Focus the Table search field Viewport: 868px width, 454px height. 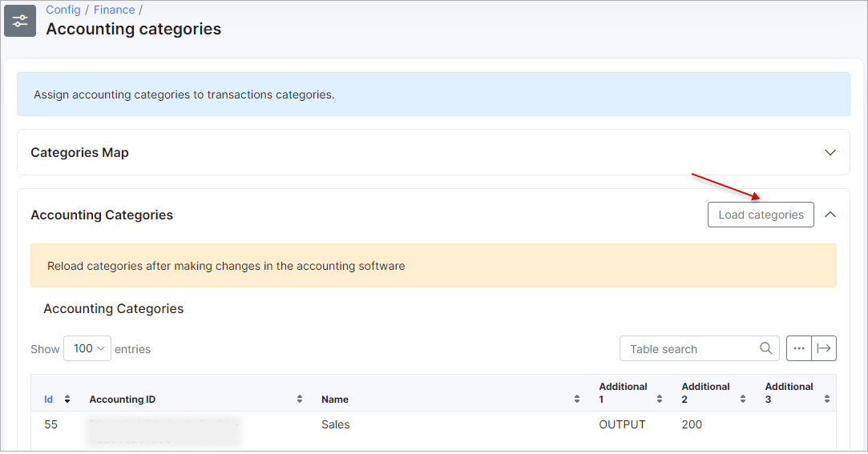[699, 348]
